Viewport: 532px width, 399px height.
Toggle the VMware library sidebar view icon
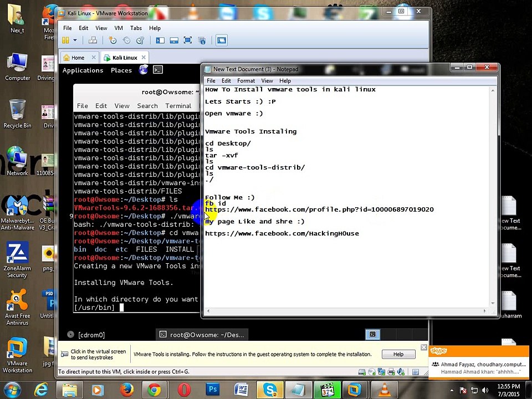160,40
